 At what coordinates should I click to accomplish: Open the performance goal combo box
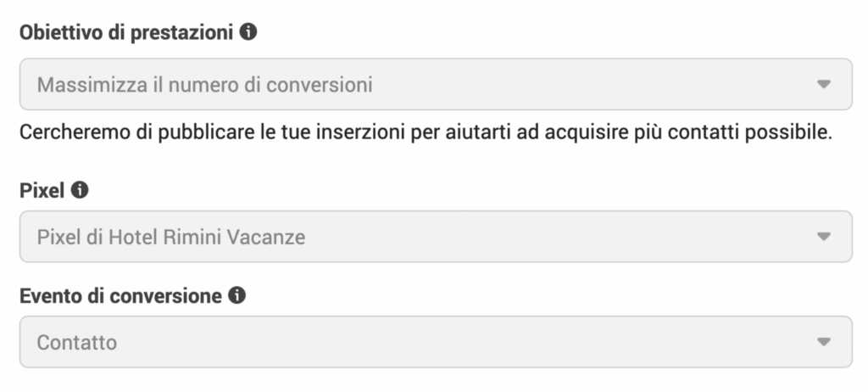pyautogui.click(x=436, y=85)
